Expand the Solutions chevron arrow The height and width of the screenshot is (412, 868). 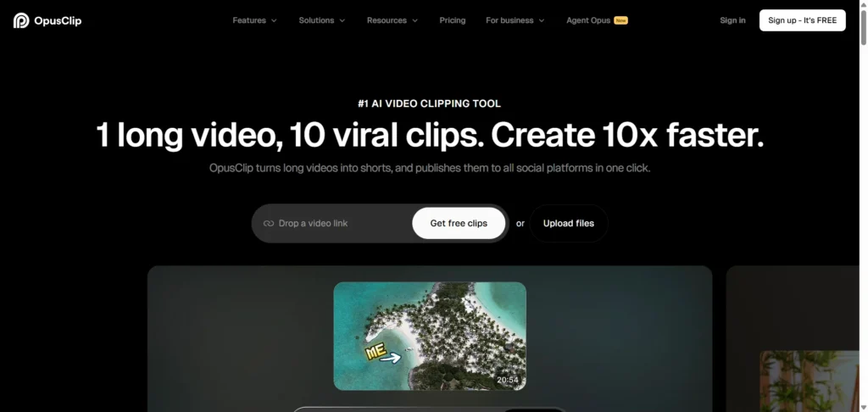[x=342, y=20]
